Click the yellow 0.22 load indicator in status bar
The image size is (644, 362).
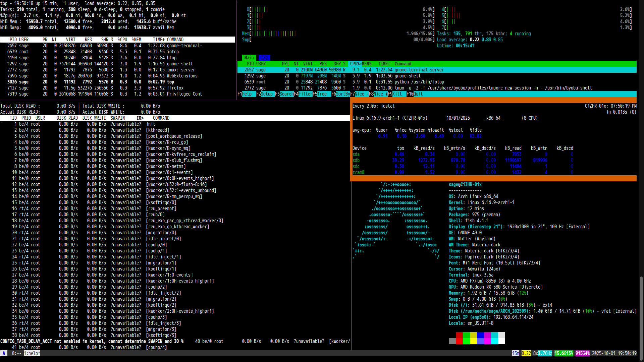tap(526, 353)
